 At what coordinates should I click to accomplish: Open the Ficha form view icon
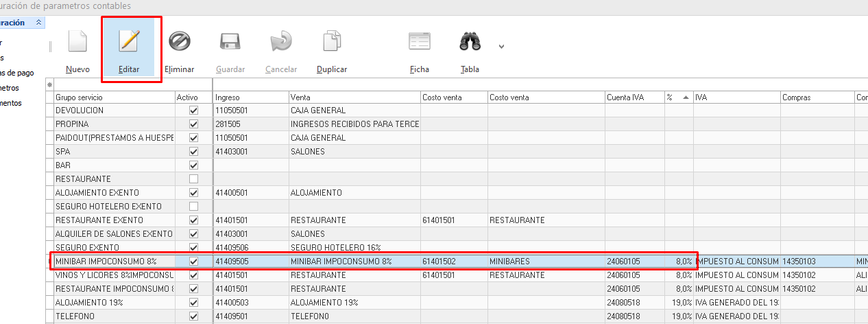[x=420, y=41]
